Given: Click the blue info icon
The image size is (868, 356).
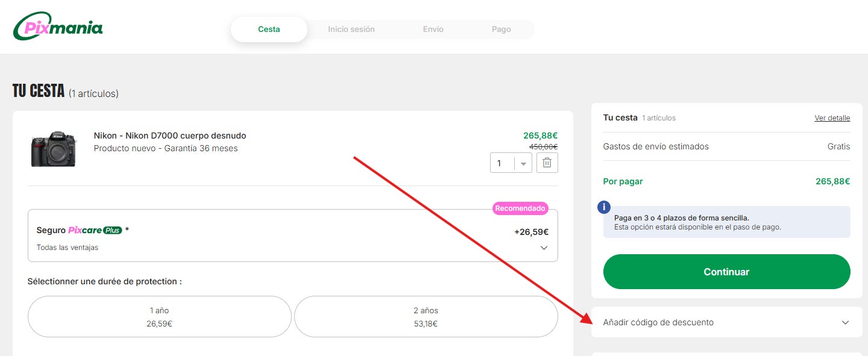Looking at the screenshot, I should pos(604,207).
